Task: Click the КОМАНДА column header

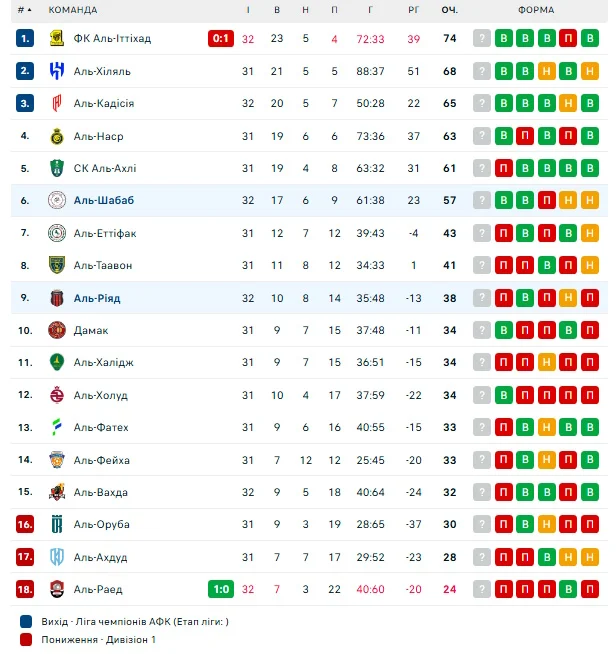Action: point(73,10)
